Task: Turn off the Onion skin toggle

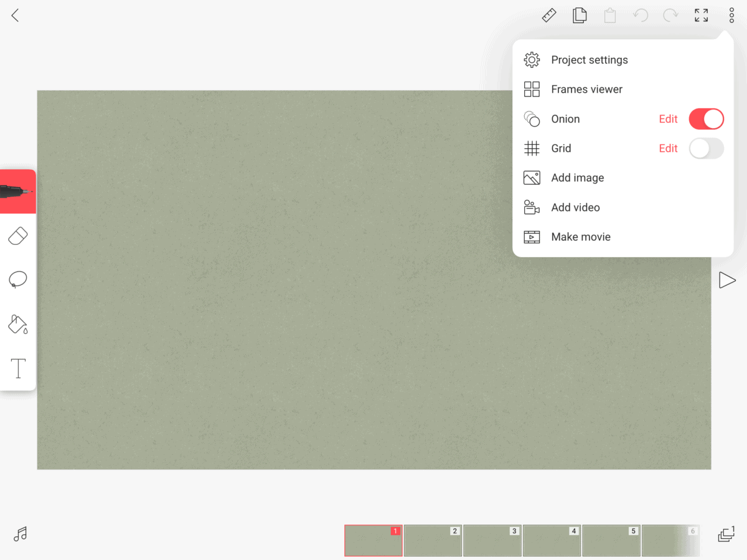Action: pos(706,119)
